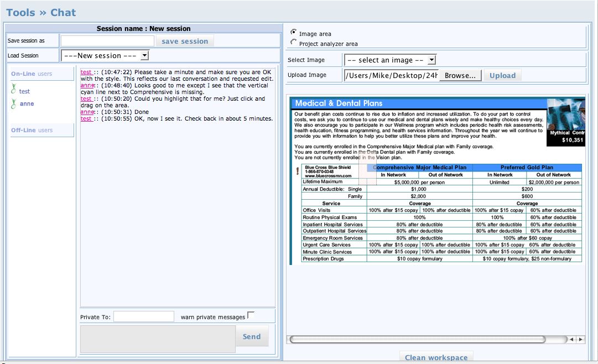Click the user icon next to anne

click(14, 103)
